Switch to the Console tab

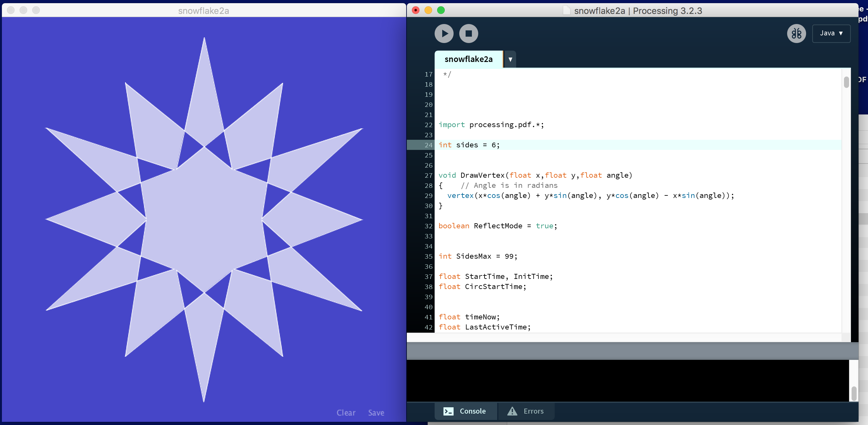point(465,411)
